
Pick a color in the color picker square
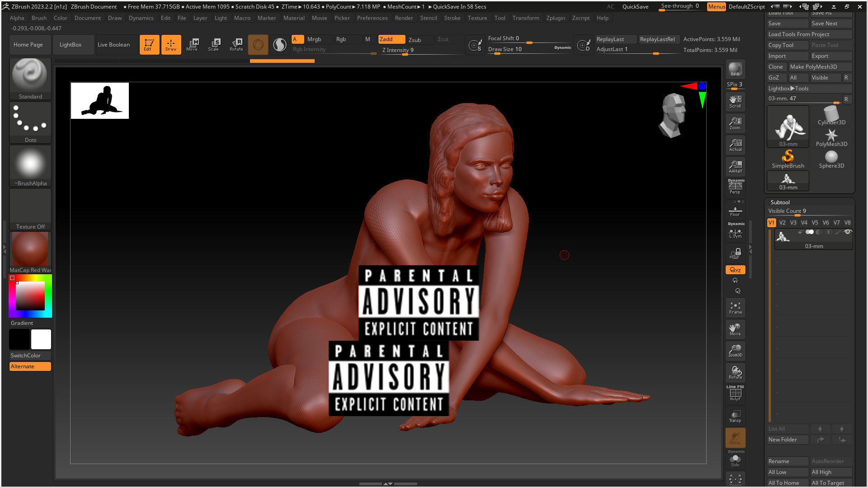point(30,296)
